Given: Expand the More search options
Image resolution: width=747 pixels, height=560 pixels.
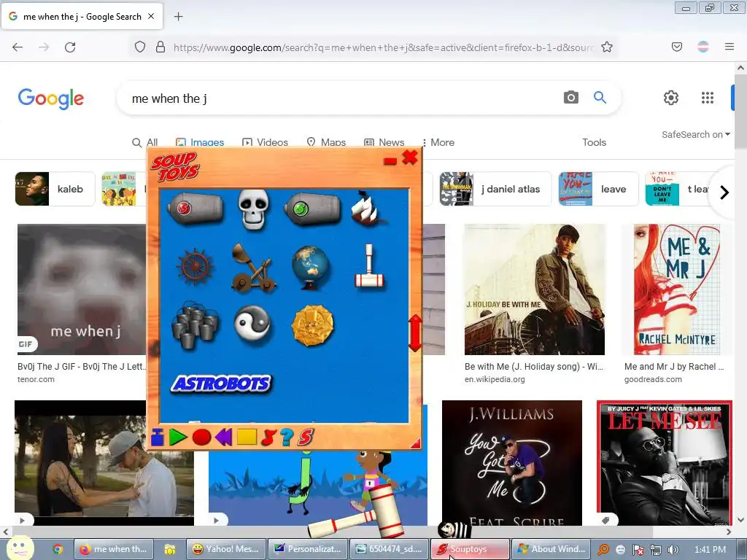Looking at the screenshot, I should pos(438,142).
